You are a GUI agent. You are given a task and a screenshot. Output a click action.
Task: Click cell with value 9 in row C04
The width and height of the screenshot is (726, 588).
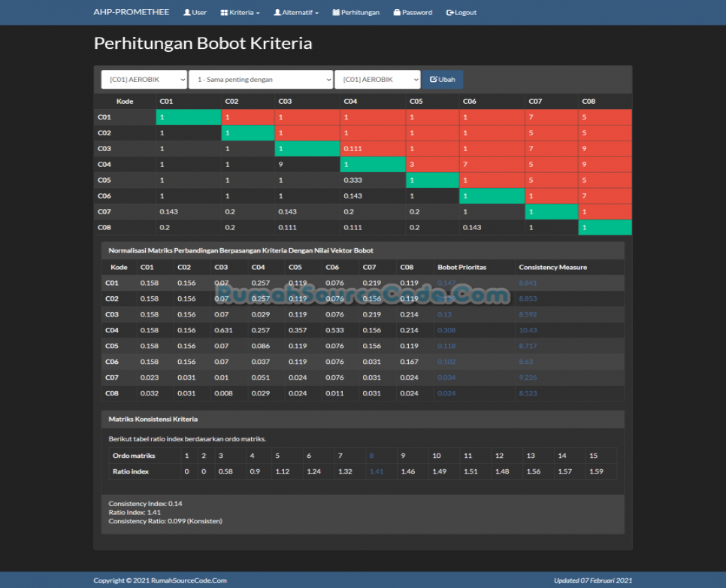(280, 165)
